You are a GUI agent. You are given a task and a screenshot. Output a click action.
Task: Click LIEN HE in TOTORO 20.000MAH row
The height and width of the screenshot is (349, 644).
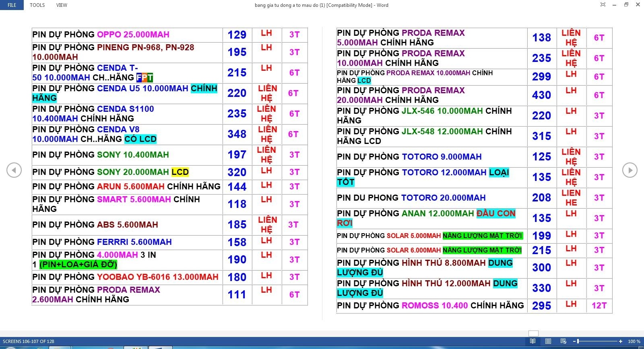click(571, 198)
